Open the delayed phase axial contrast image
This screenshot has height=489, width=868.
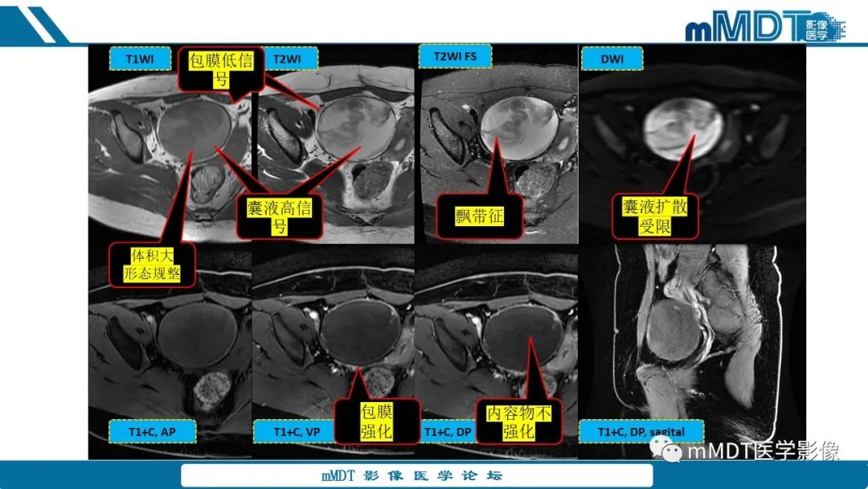coord(496,351)
